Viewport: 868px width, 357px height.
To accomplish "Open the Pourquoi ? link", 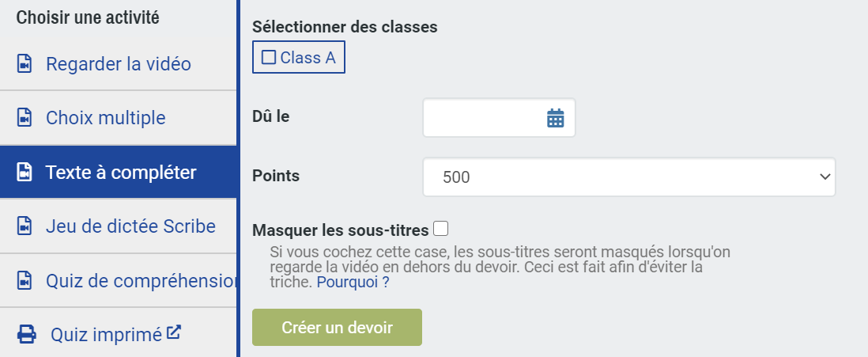I will 353,282.
